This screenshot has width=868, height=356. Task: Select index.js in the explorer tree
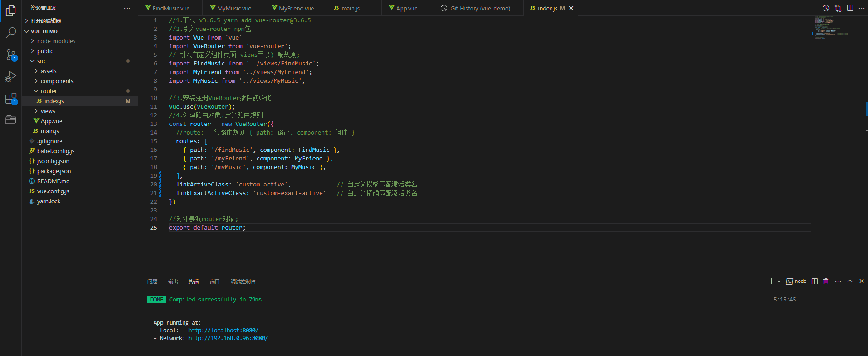[x=79, y=101]
